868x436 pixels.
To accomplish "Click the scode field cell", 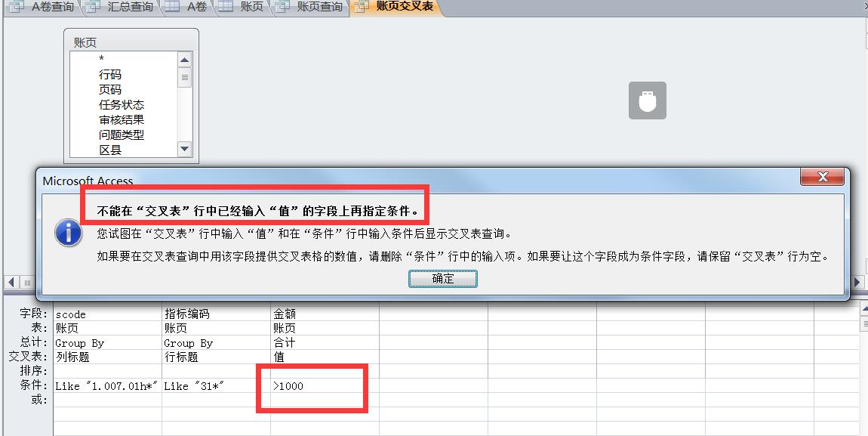I will coord(107,314).
